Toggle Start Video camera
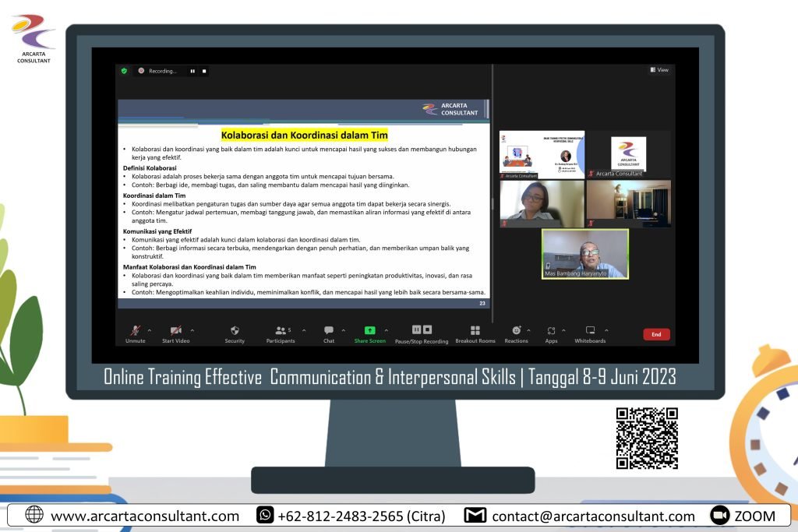798x532 pixels. pos(175,330)
